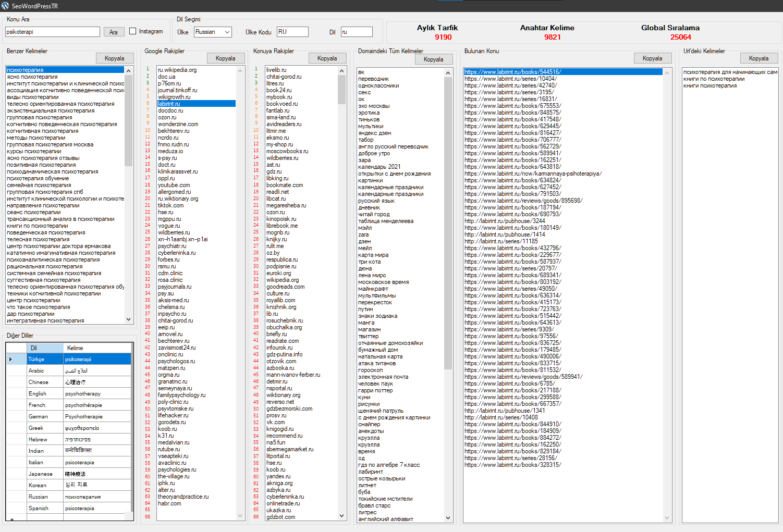Copy the Benzer Kelimeler list with Kopyala
The image size is (783, 532).
[x=114, y=58]
